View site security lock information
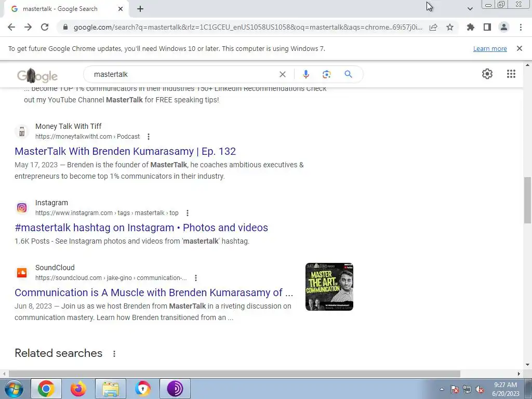 65,27
